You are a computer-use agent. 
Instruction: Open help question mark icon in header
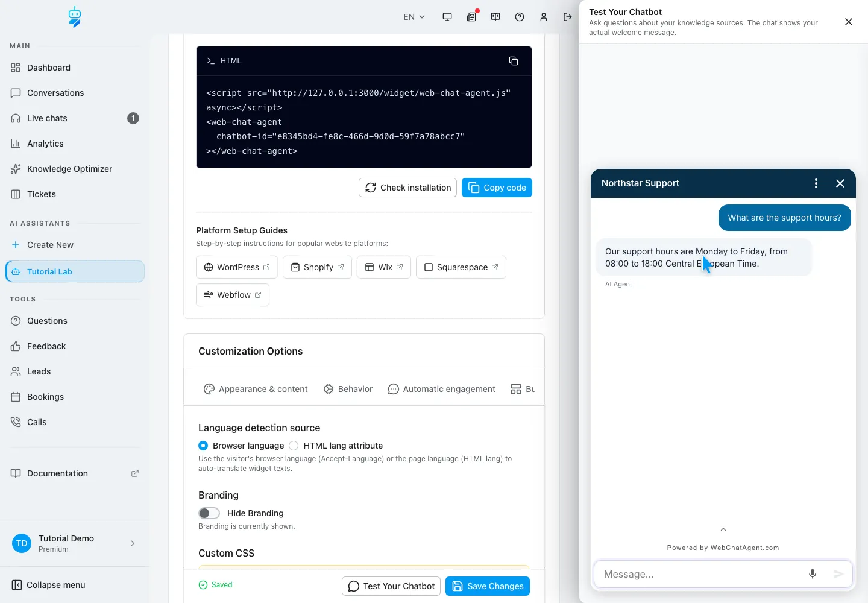520,17
